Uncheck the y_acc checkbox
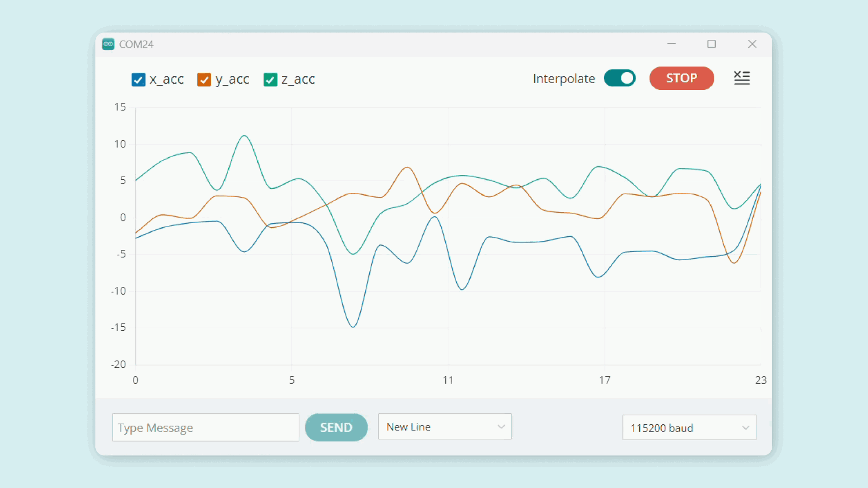 point(204,80)
